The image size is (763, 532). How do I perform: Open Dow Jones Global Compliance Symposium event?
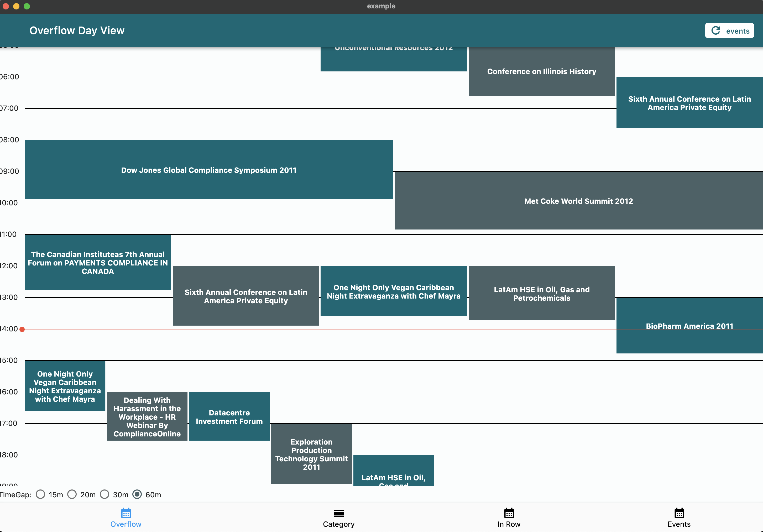coord(209,170)
